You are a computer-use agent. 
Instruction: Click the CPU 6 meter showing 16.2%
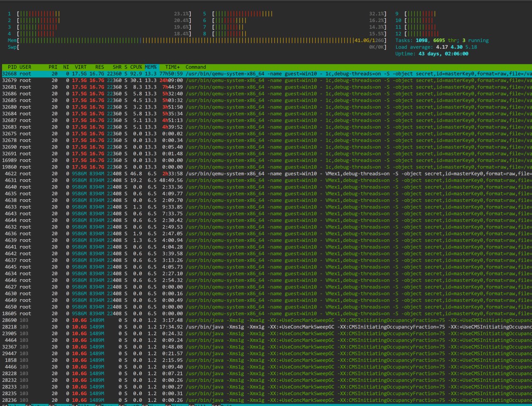[295, 20]
